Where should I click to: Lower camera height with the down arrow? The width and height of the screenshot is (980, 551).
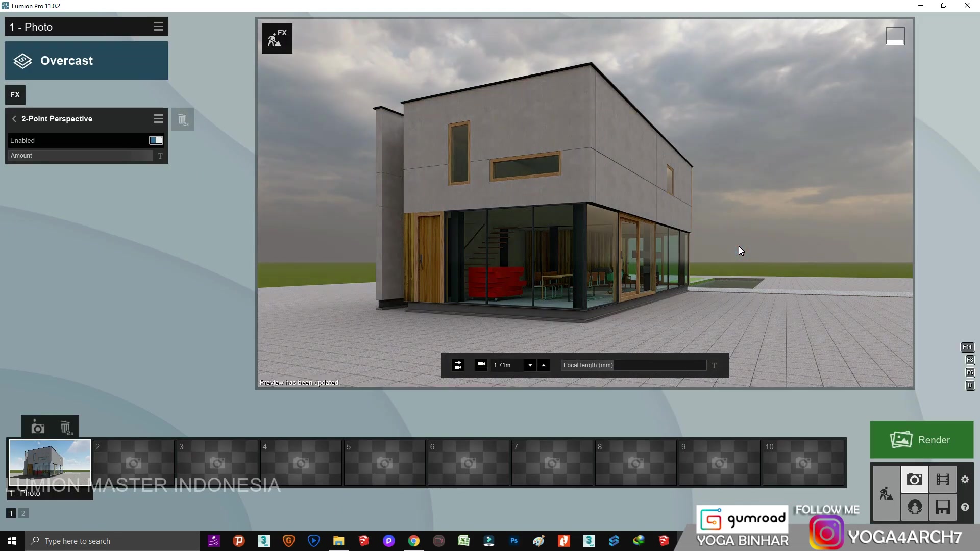tap(530, 365)
